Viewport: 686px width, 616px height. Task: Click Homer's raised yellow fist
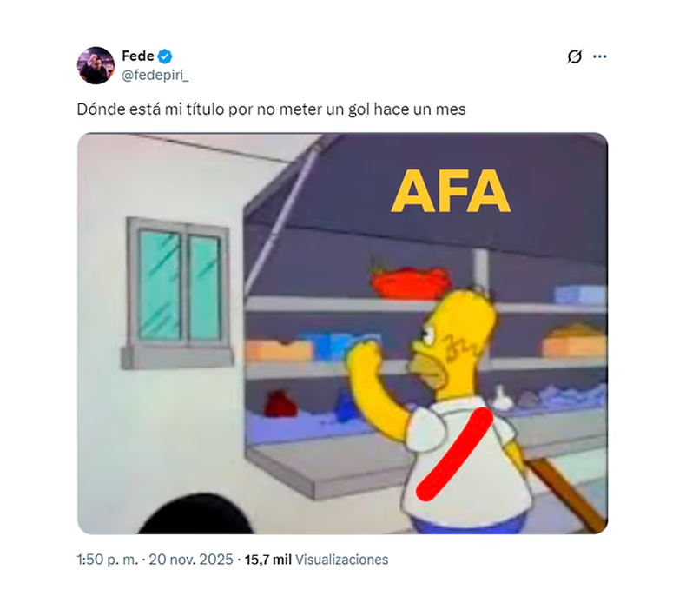[364, 355]
